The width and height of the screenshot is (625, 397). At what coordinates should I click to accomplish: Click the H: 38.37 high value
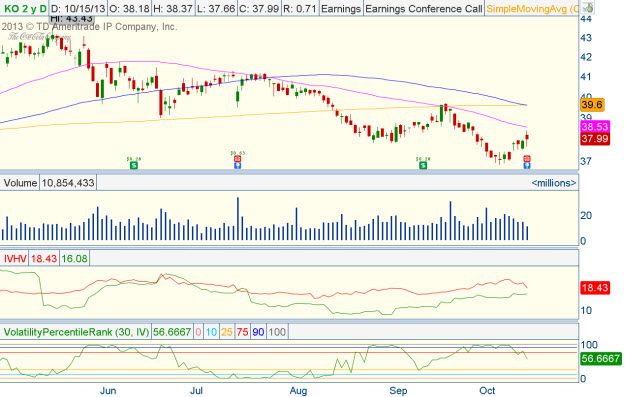pyautogui.click(x=173, y=8)
